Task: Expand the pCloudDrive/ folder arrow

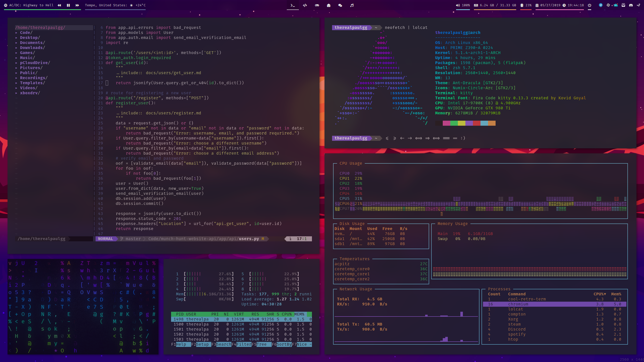Action: coord(16,63)
